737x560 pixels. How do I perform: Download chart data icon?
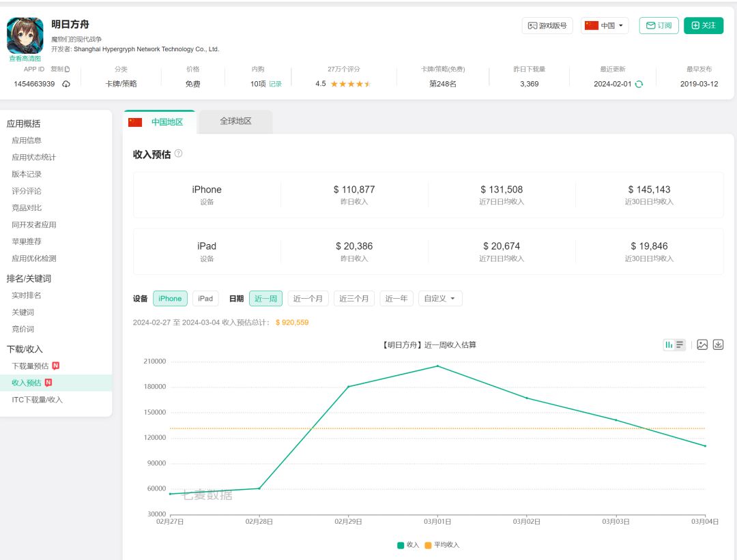[718, 344]
